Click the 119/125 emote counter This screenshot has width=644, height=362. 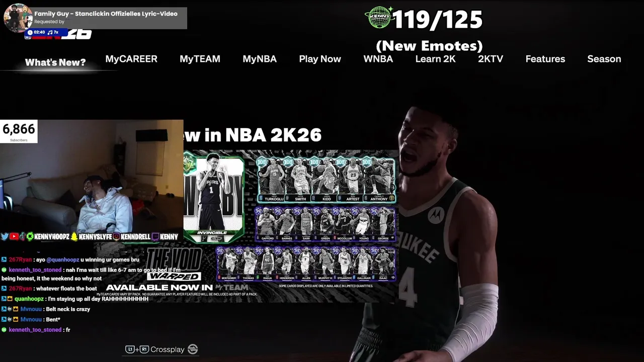tap(437, 20)
